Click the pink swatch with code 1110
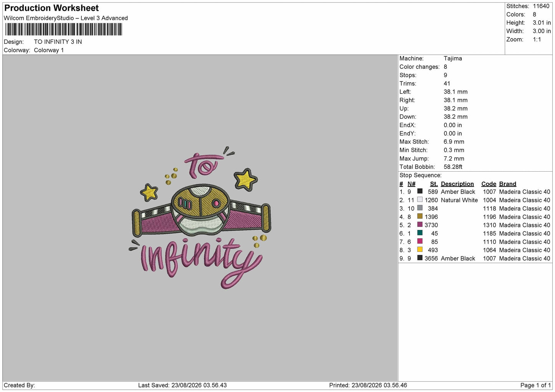Image resolution: width=555 pixels, height=392 pixels. [x=420, y=241]
